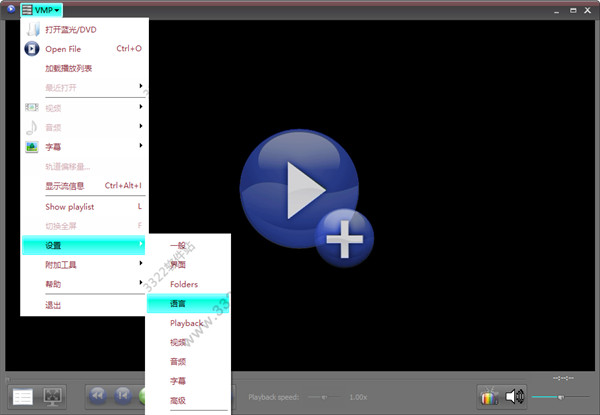Click the blue plus add-file button

(344, 239)
